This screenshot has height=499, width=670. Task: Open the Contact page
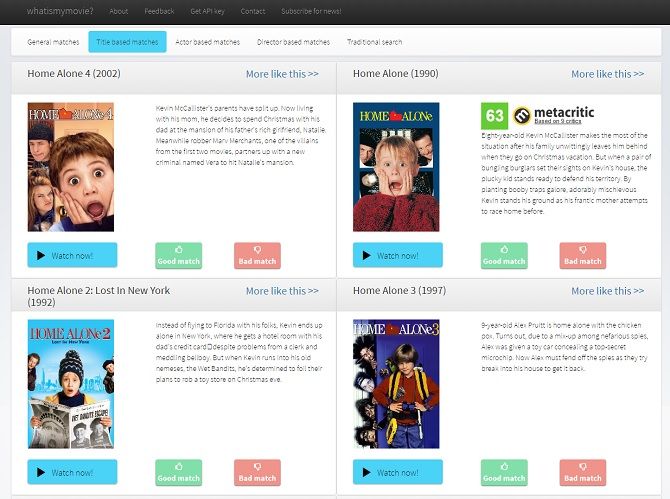(253, 12)
